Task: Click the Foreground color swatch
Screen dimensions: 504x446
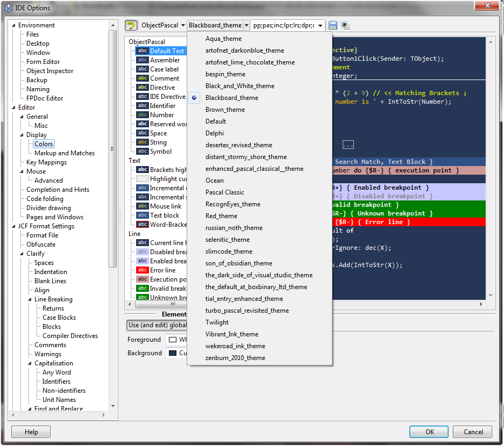Action: [173, 340]
